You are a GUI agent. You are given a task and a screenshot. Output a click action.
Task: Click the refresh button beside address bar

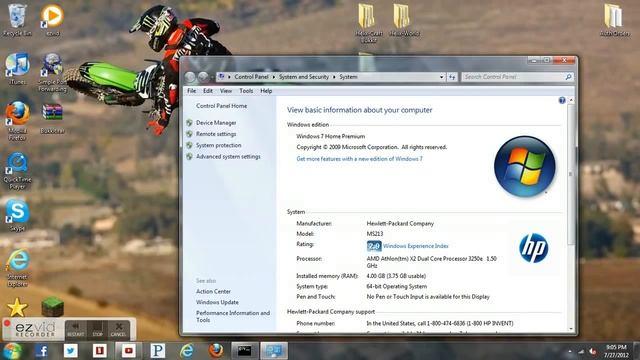point(452,77)
